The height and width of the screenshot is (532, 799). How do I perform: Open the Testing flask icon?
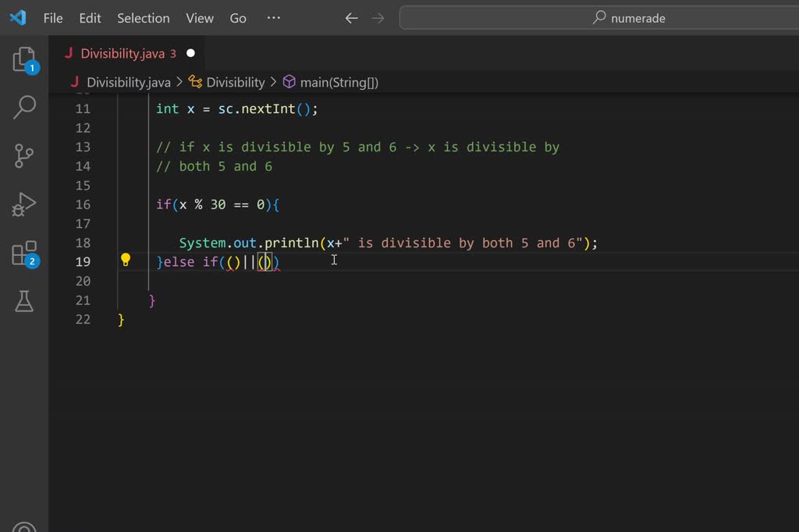tap(24, 301)
